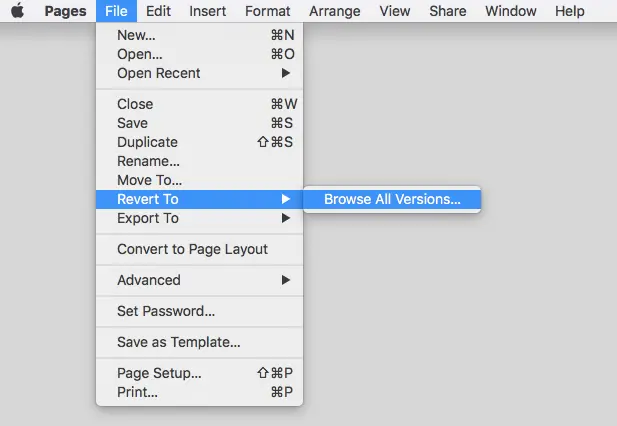Screen dimensions: 617x426
Task: Click Rename in the File menu
Action: [x=148, y=161]
